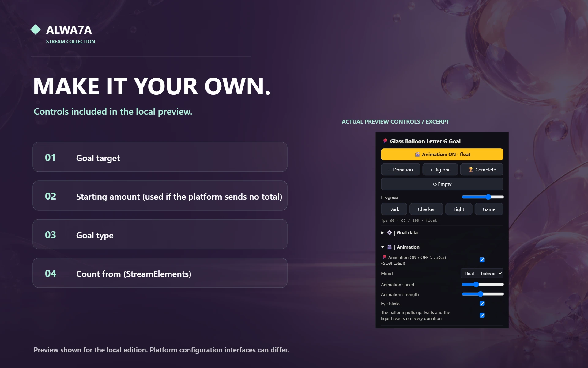
Task: Select the Checker background button
Action: [x=426, y=209]
